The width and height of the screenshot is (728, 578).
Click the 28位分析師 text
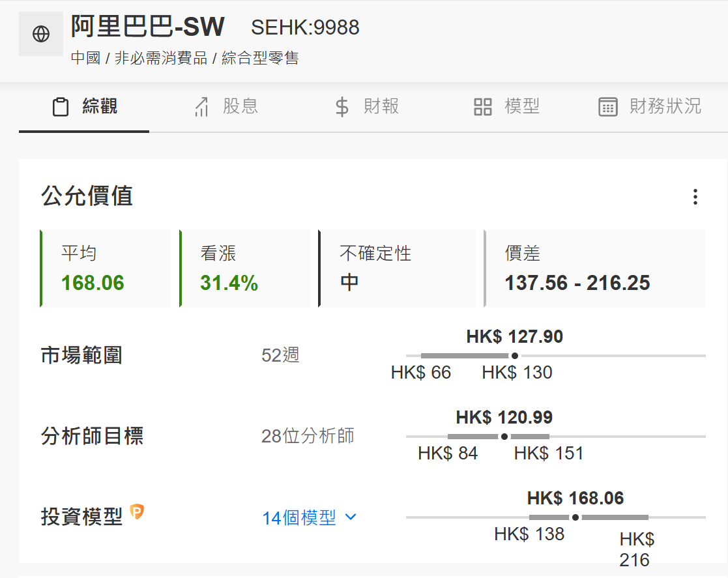coord(308,437)
